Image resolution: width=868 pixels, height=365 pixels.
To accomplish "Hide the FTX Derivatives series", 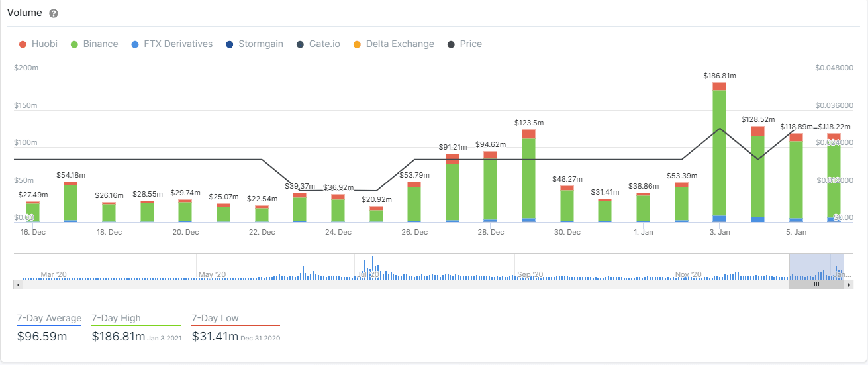I will tap(172, 44).
